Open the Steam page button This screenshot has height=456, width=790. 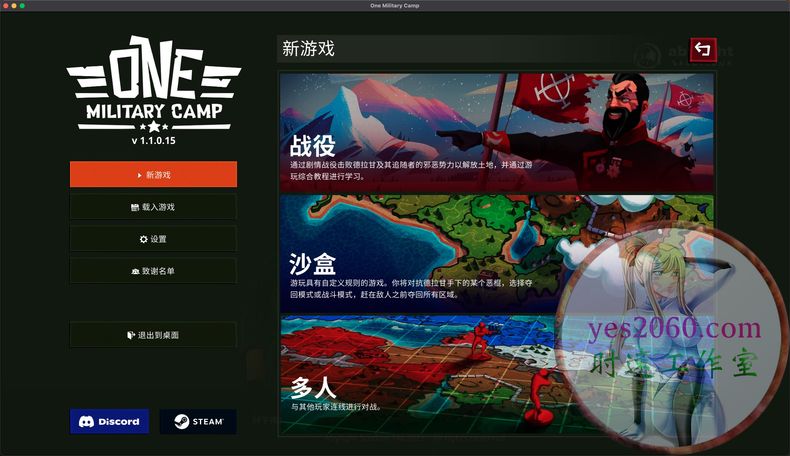coord(198,421)
